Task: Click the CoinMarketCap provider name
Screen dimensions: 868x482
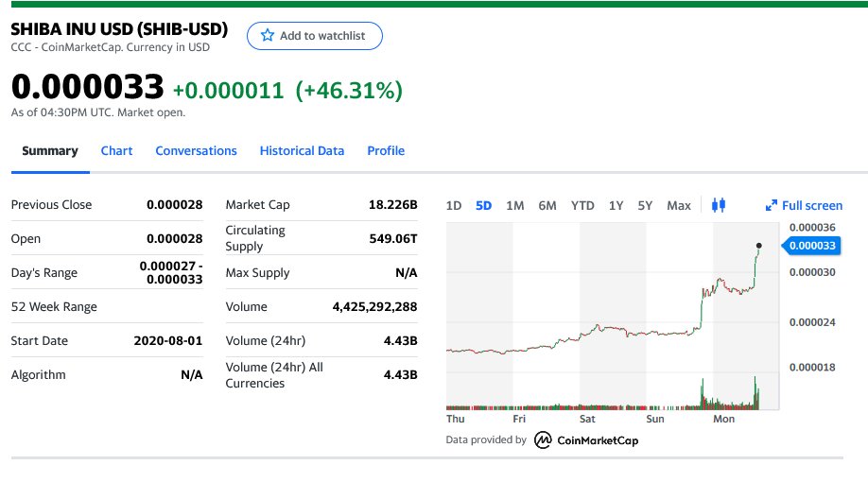Action: click(598, 440)
